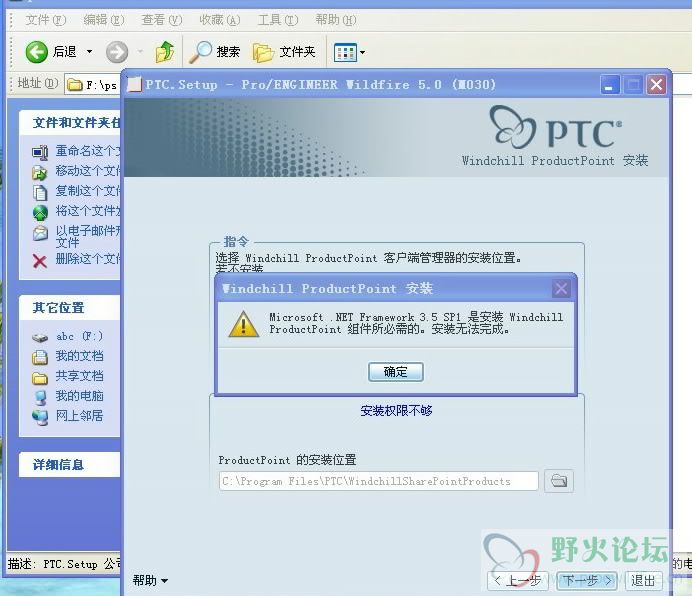
Task: Click the grey forward arrow in Explorer
Action: click(117, 52)
